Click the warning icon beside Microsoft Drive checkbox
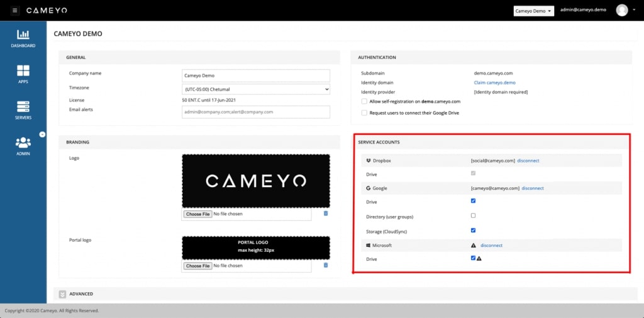The image size is (644, 318). [479, 259]
